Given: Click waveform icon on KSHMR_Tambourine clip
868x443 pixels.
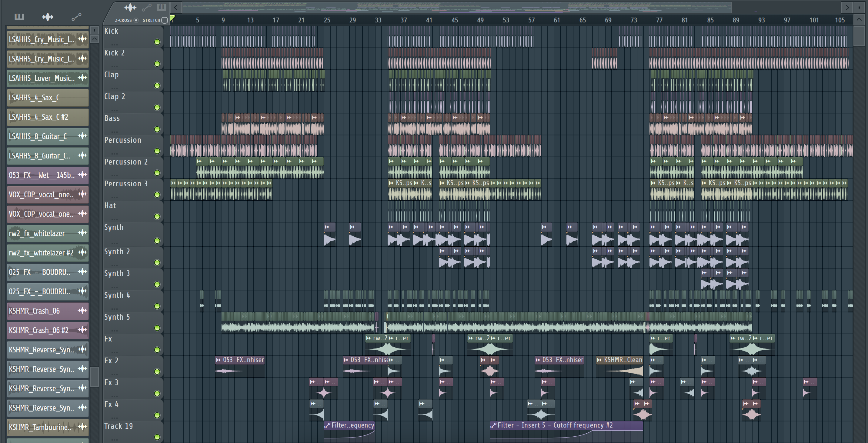Looking at the screenshot, I should tap(82, 427).
